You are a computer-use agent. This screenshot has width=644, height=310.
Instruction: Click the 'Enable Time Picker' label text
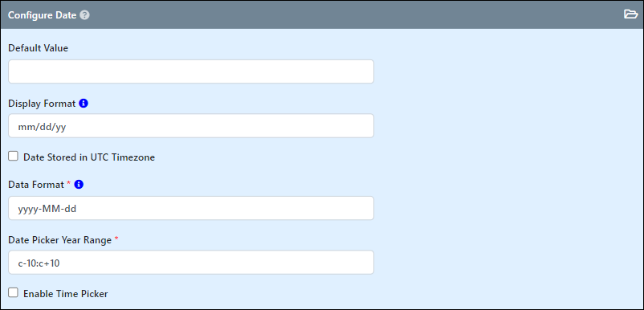pos(66,294)
